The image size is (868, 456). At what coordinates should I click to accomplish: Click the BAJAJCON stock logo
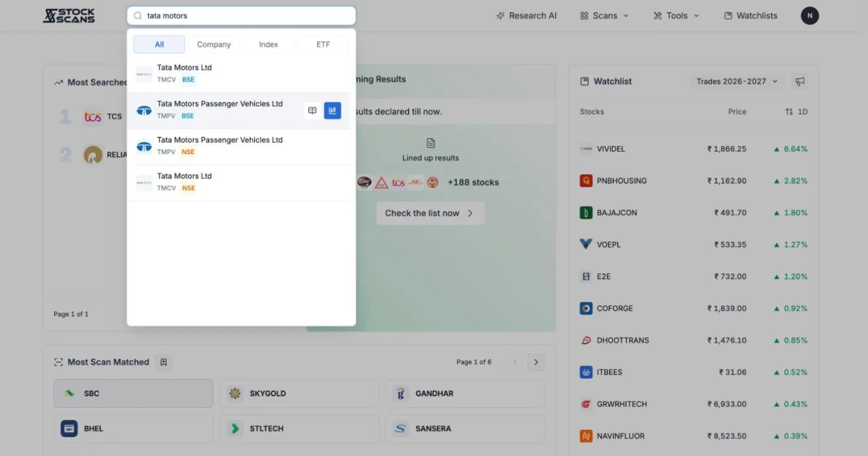[586, 213]
